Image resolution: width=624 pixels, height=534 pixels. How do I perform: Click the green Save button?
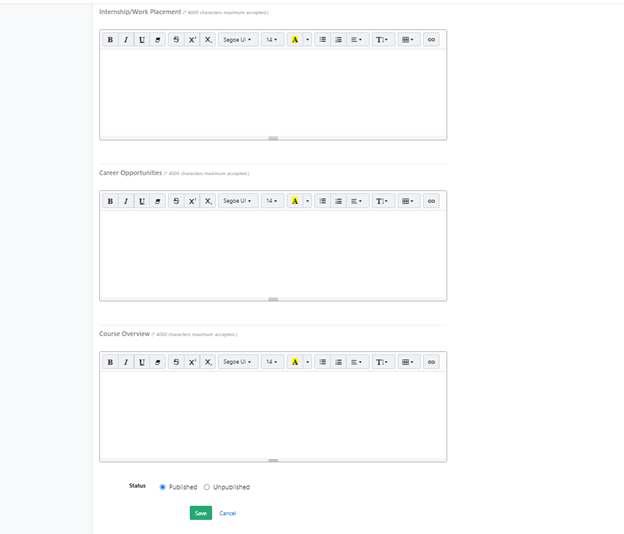pos(201,513)
